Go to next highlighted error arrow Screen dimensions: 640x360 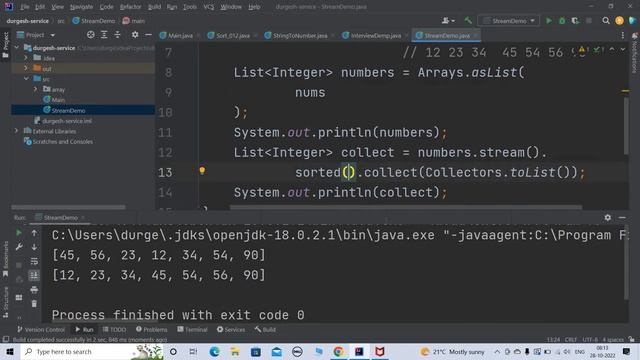point(623,49)
